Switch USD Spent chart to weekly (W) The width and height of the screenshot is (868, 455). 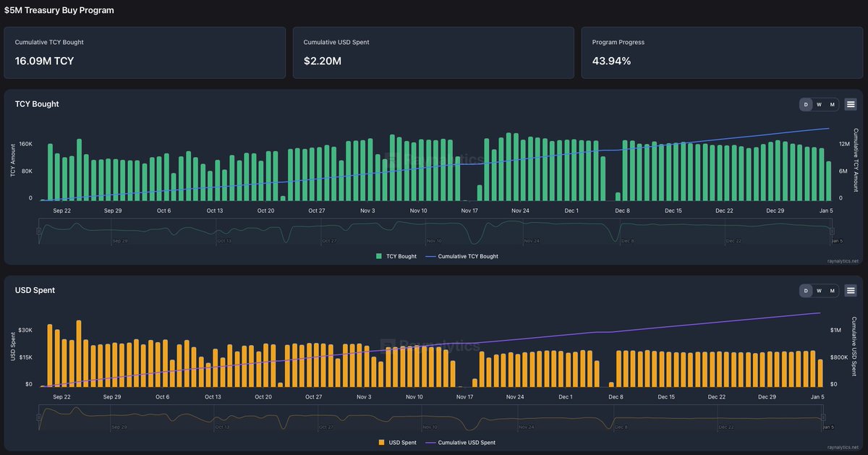tap(819, 291)
